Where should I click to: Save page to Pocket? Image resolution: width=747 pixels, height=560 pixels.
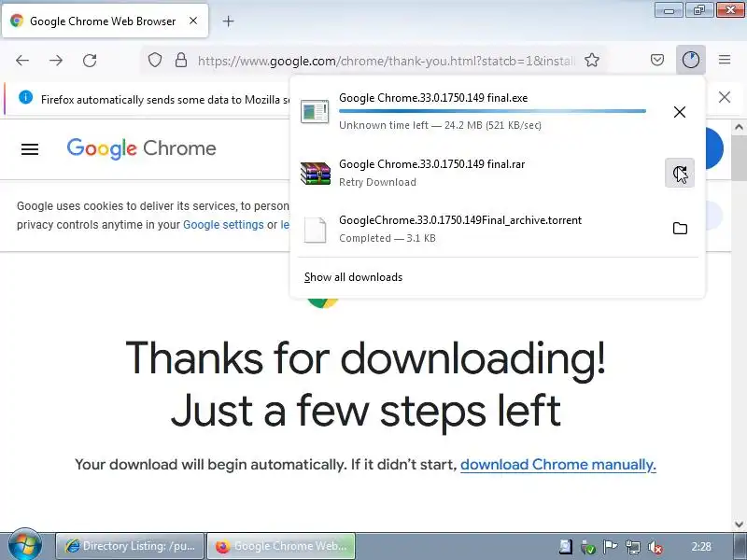(x=657, y=60)
